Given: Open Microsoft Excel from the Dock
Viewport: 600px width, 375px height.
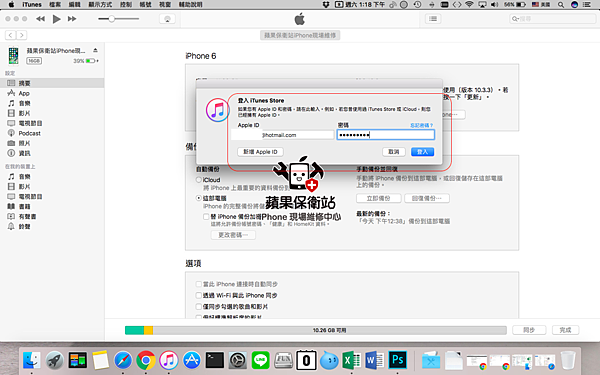Looking at the screenshot, I should [352, 360].
